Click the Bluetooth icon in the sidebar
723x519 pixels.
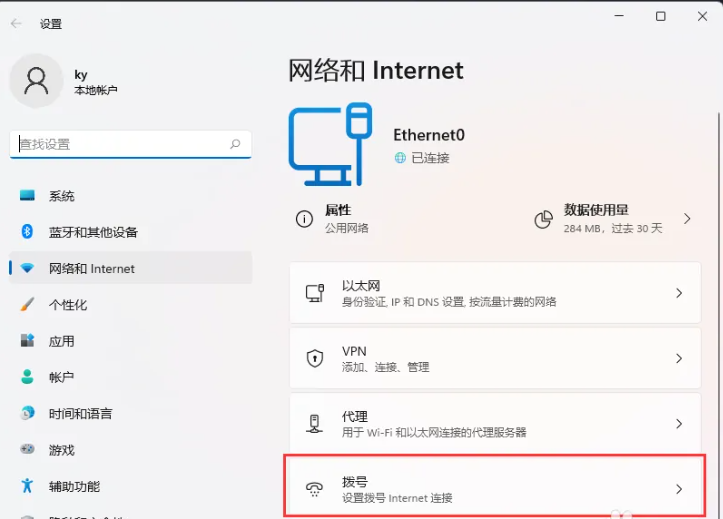[27, 231]
